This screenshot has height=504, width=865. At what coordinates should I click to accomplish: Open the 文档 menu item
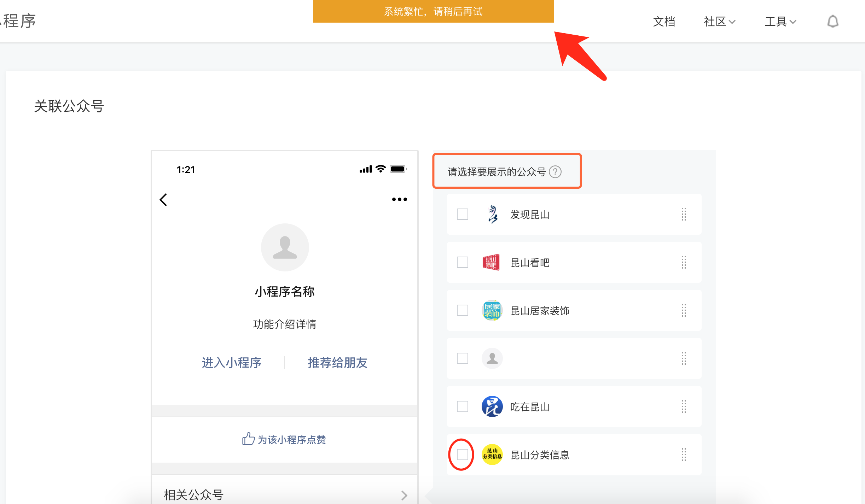tap(664, 22)
